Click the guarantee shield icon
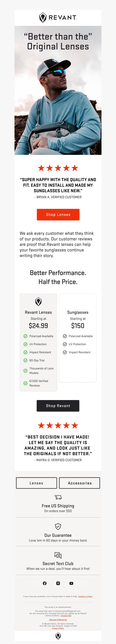116x644 pixels. point(58,526)
